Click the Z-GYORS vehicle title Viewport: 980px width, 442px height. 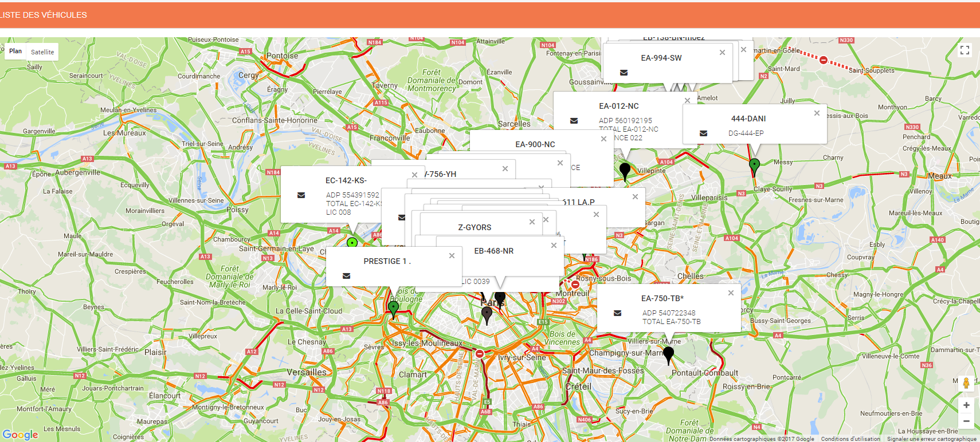[x=475, y=227]
